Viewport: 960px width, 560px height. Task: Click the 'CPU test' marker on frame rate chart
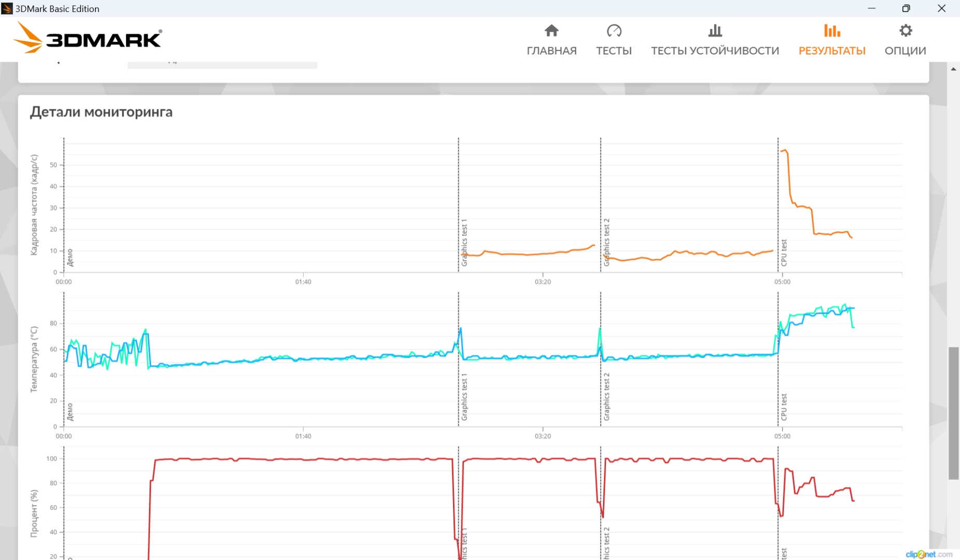(784, 253)
